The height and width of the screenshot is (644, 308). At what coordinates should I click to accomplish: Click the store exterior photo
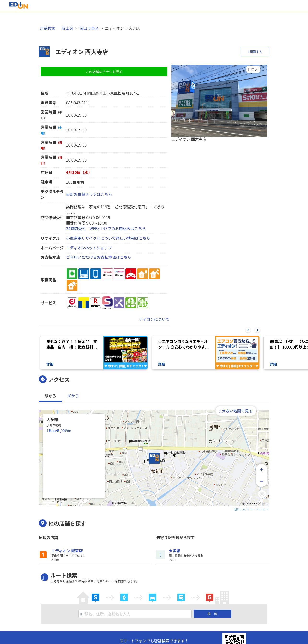click(x=219, y=101)
